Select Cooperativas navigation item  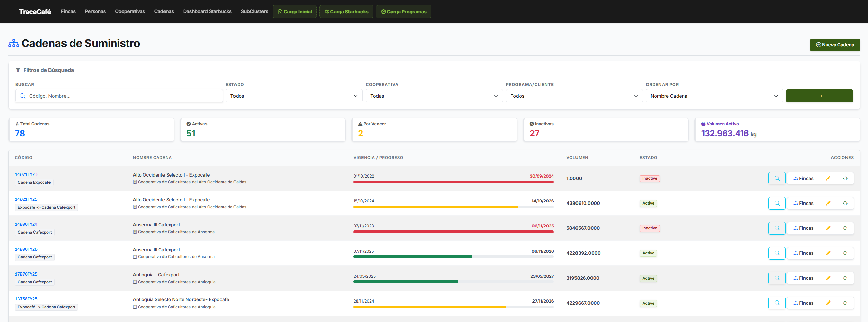click(x=130, y=11)
